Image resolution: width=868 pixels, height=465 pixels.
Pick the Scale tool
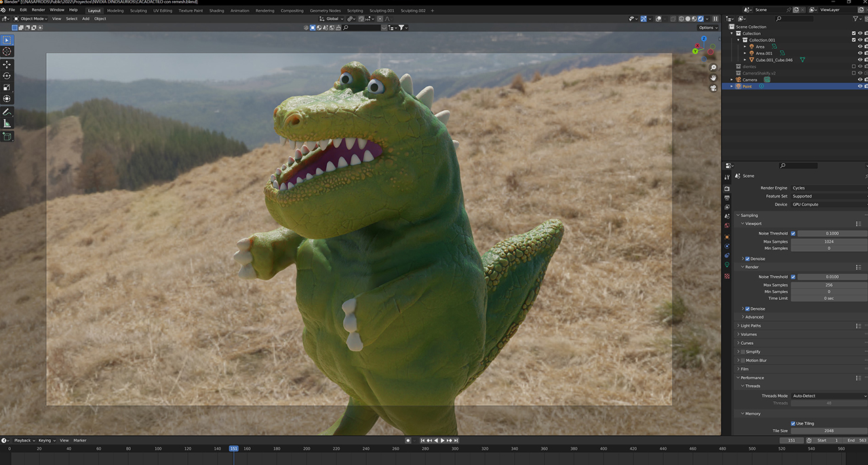7,87
